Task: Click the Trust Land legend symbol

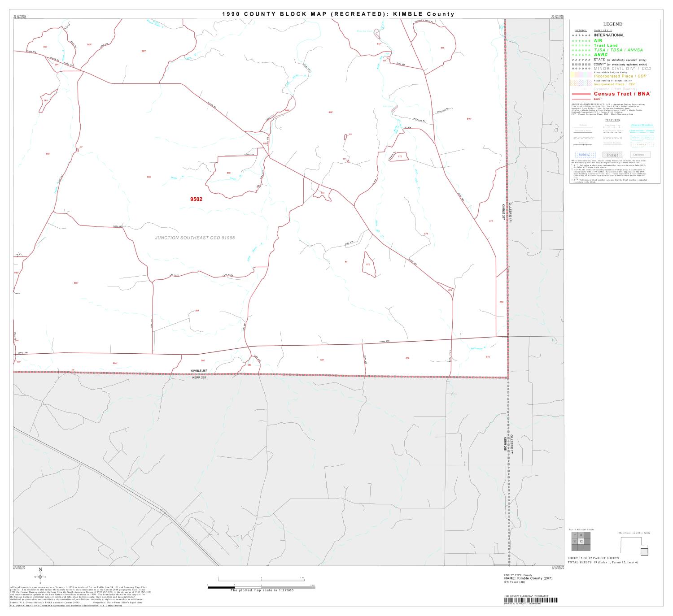Action: point(581,45)
